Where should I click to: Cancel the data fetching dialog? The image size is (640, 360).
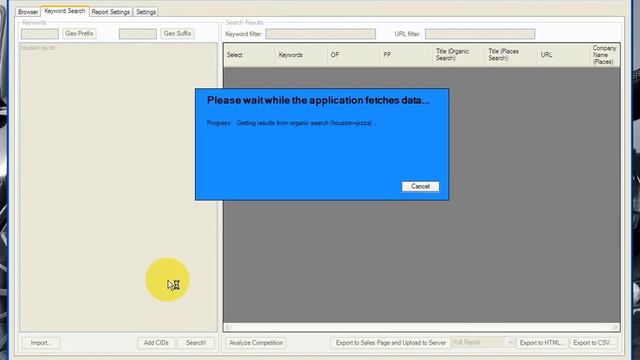pos(420,187)
